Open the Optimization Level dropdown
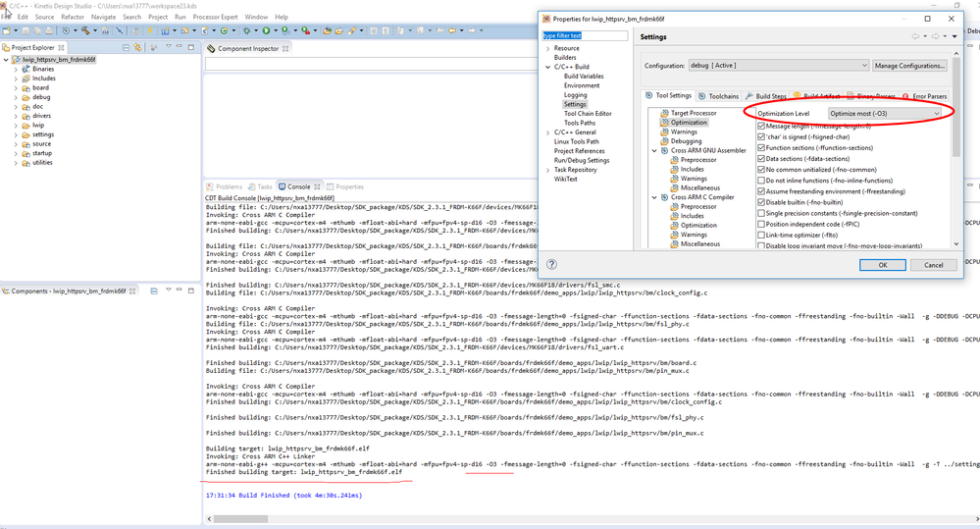Image resolution: width=980 pixels, height=529 pixels. 885,113
